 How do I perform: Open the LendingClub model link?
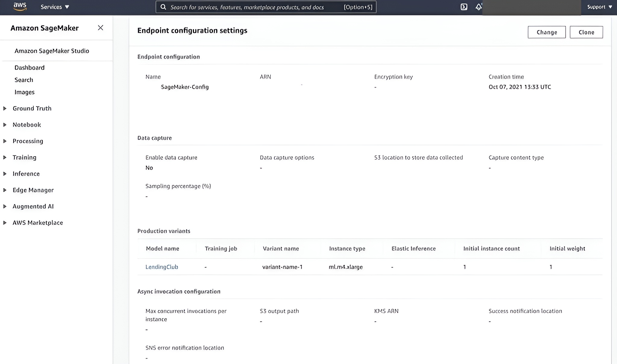(161, 267)
